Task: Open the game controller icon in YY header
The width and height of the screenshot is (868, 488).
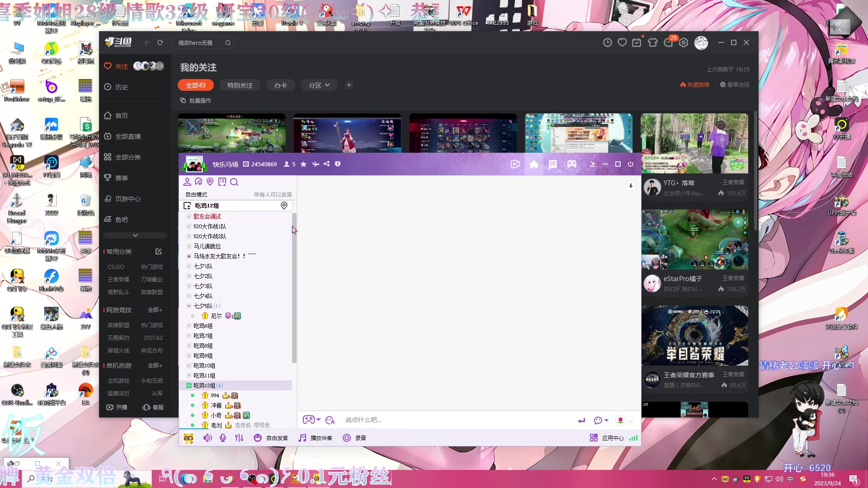Action: point(572,164)
